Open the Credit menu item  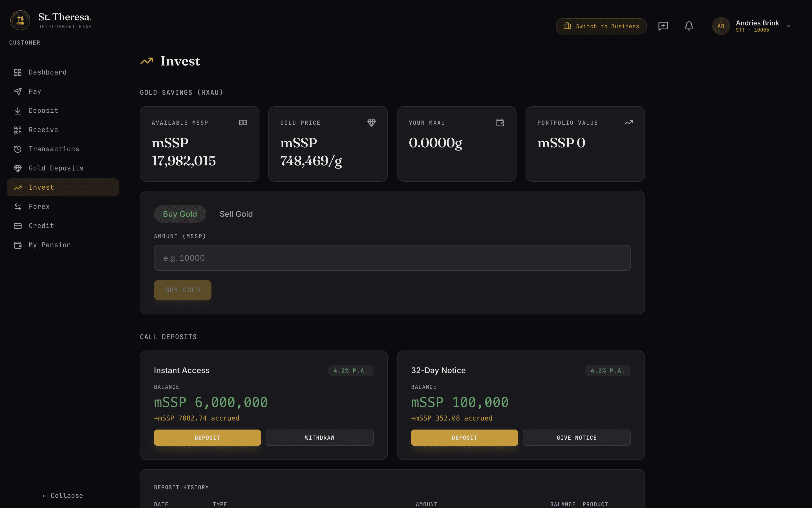(63, 226)
